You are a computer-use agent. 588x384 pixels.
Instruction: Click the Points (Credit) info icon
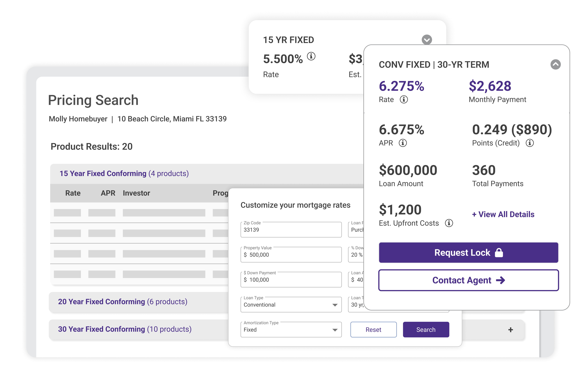pos(529,143)
